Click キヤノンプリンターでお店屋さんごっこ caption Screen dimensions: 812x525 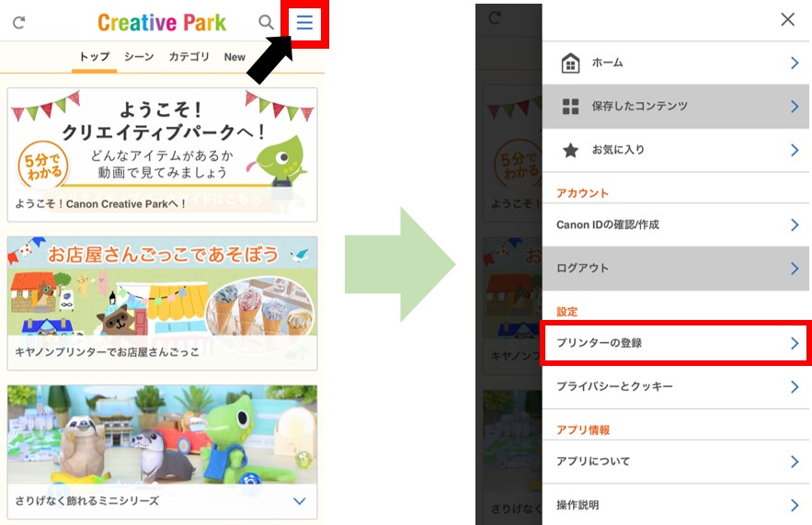pos(107,352)
